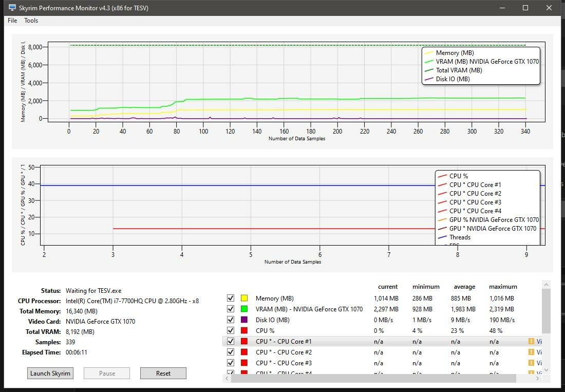Select the "885 MB" average memory value
Image resolution: width=565 pixels, height=392 pixels.
point(461,298)
